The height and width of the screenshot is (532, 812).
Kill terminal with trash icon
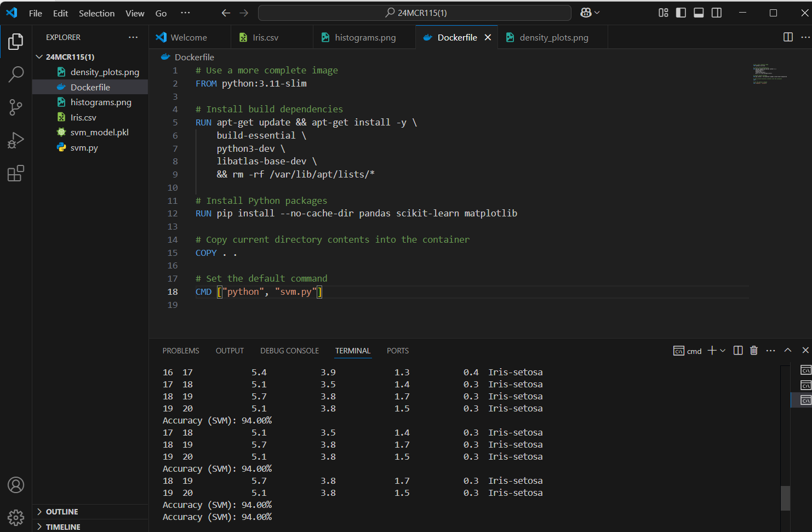coord(754,351)
